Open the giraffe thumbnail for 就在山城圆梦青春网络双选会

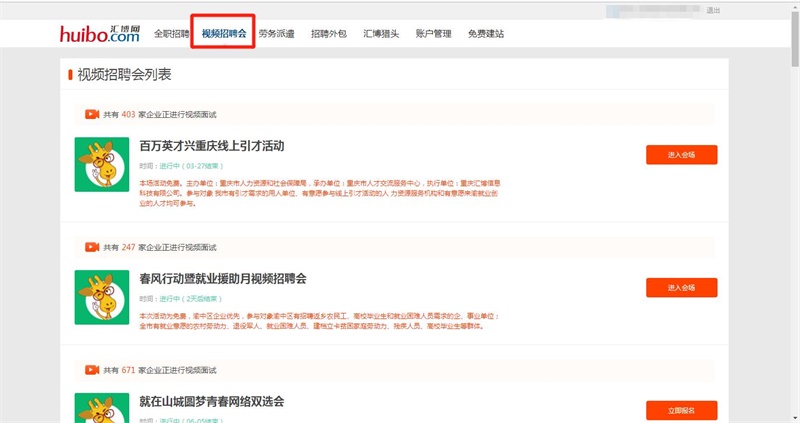tap(102, 407)
